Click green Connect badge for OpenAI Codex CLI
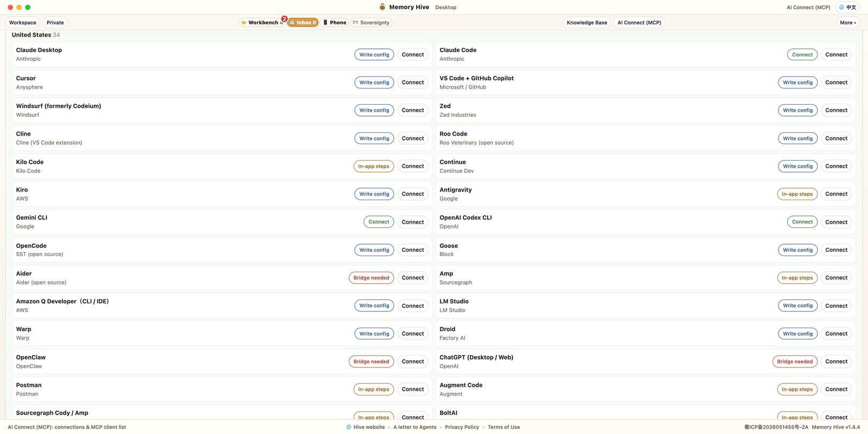The width and height of the screenshot is (868, 434). [x=802, y=222]
